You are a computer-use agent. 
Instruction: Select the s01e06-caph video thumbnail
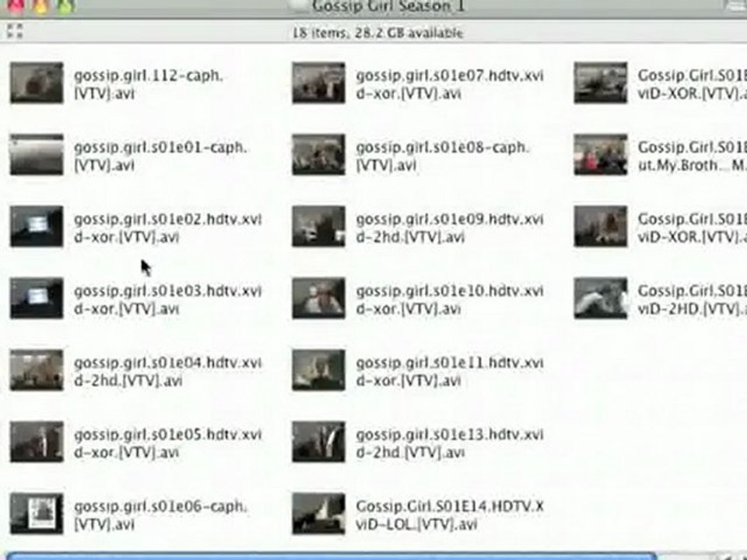click(x=37, y=514)
